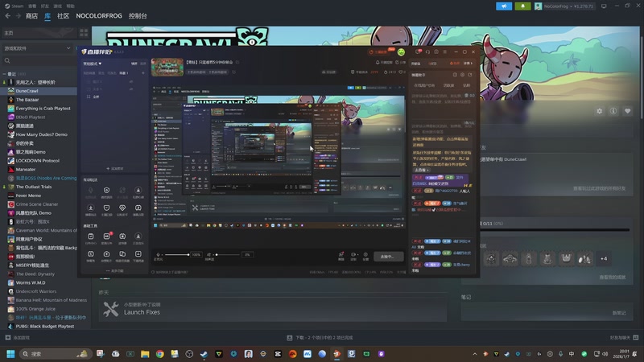Viewport: 644px width, 362px height.
Task: Switch Steam library to grid view icon
Action: (84, 32)
